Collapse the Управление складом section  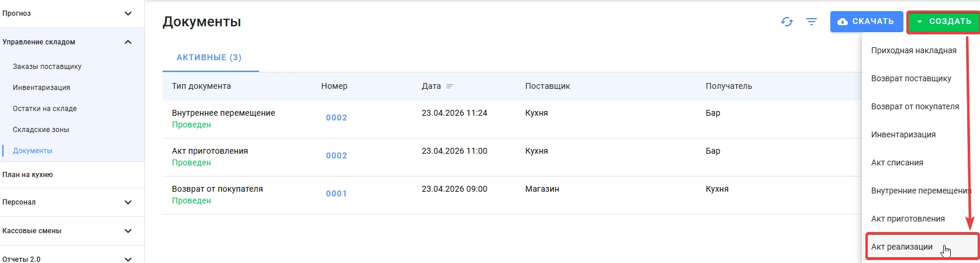click(128, 42)
